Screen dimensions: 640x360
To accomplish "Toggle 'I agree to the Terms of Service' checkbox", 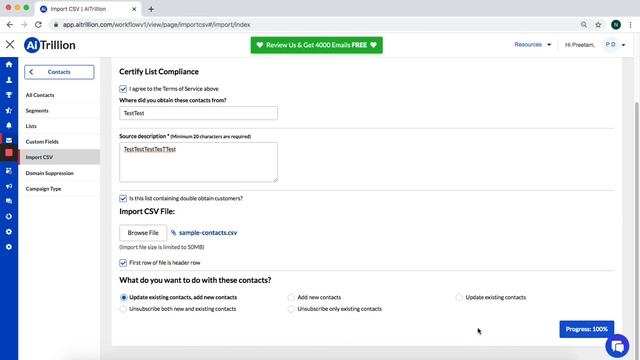I will coord(123,89).
